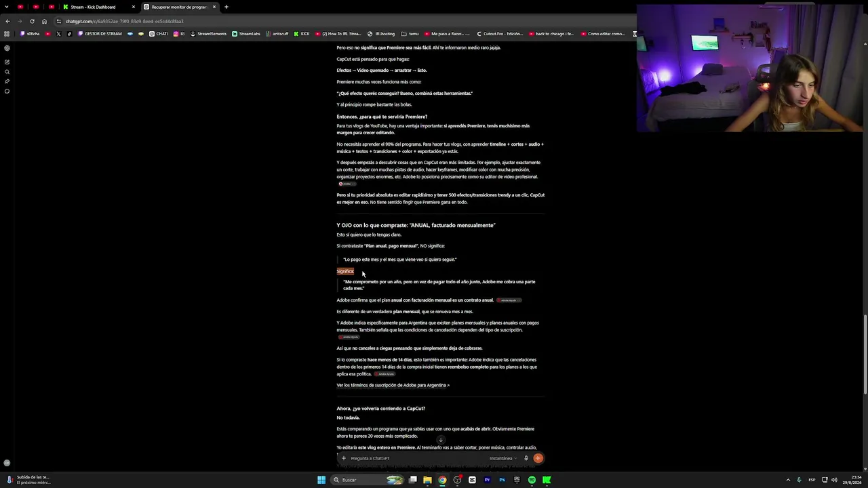Open CapCut from the taskbar
This screenshot has width=868, height=488.
tap(472, 480)
